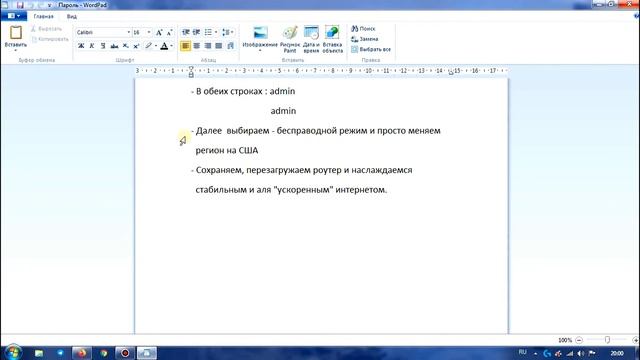Click the screen recorder taskbar icon
This screenshot has width=640, height=360.
pyautogui.click(x=125, y=353)
